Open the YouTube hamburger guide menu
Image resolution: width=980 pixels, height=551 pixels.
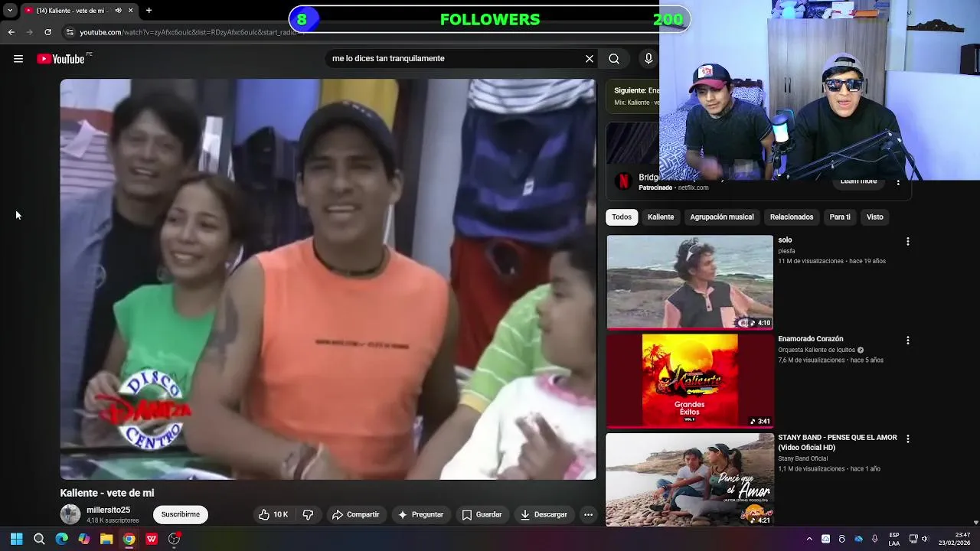pos(18,59)
